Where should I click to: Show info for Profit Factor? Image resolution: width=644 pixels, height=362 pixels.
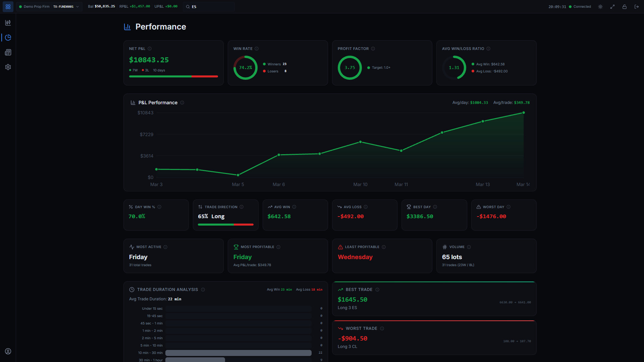pos(373,49)
